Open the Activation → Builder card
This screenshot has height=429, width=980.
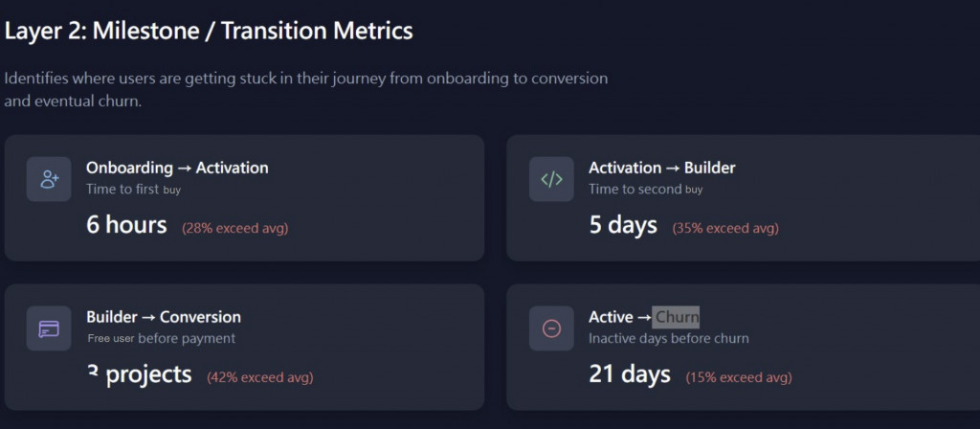(x=743, y=198)
